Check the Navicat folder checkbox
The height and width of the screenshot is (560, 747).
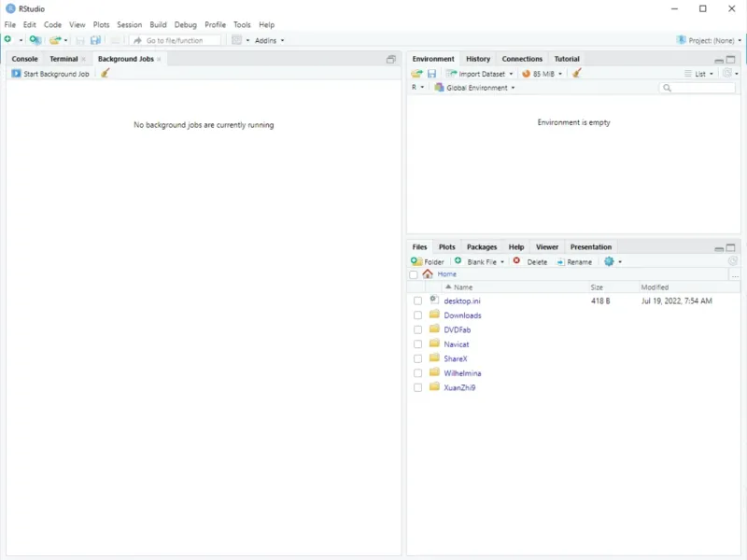[x=417, y=344]
